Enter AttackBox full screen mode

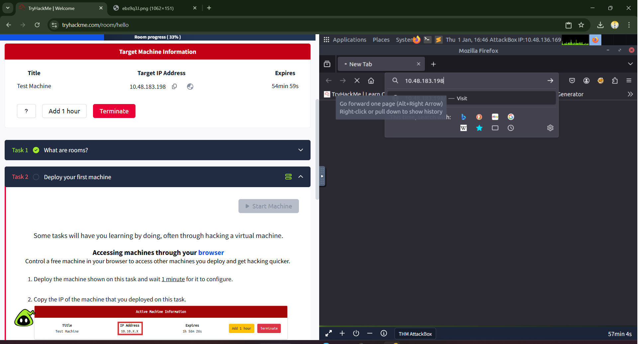pos(328,333)
